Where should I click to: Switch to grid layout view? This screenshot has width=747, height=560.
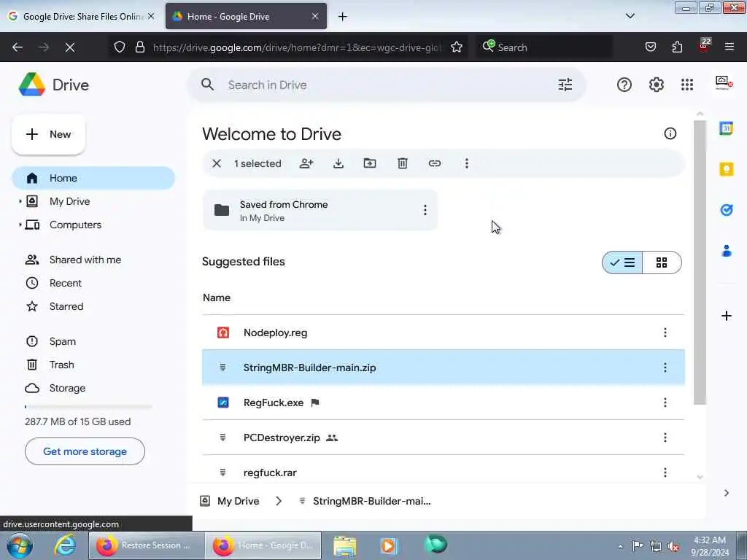click(662, 262)
